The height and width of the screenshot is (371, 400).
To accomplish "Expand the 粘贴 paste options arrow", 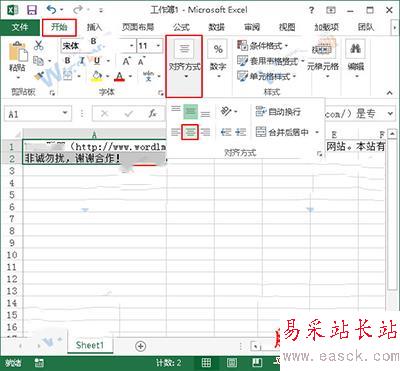I will tap(18, 78).
